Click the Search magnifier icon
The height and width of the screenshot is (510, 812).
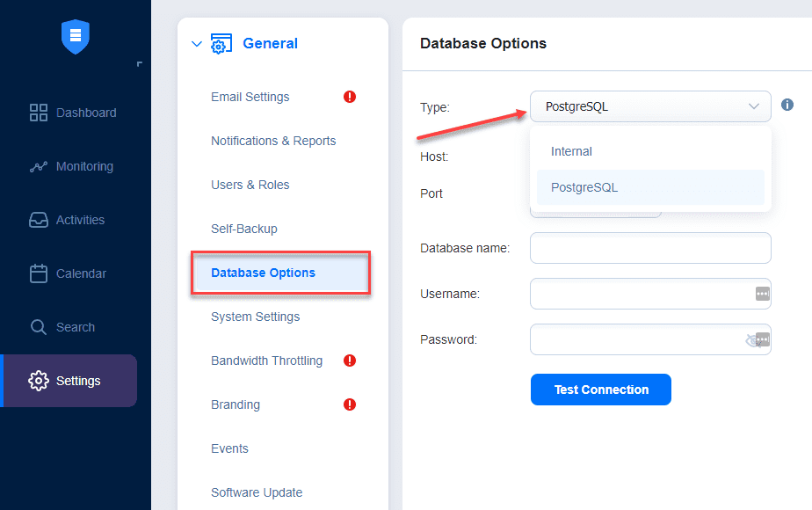coord(39,327)
